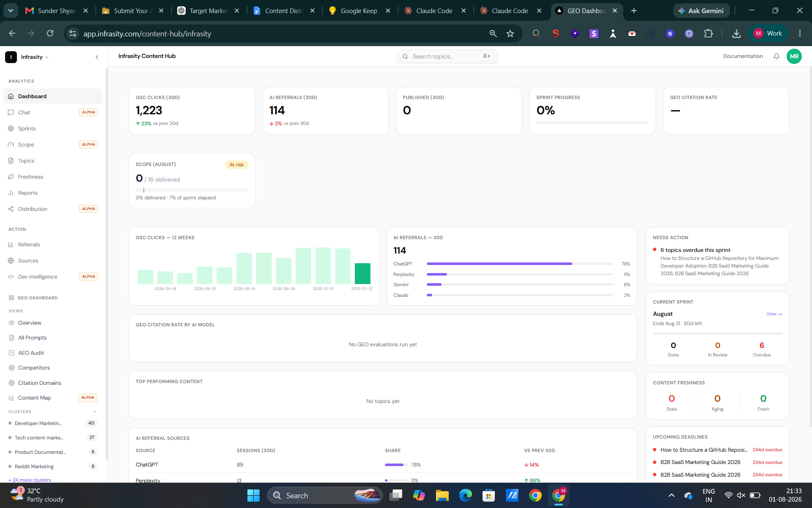812x508 pixels.
Task: Show 24 more clusters
Action: 30,480
